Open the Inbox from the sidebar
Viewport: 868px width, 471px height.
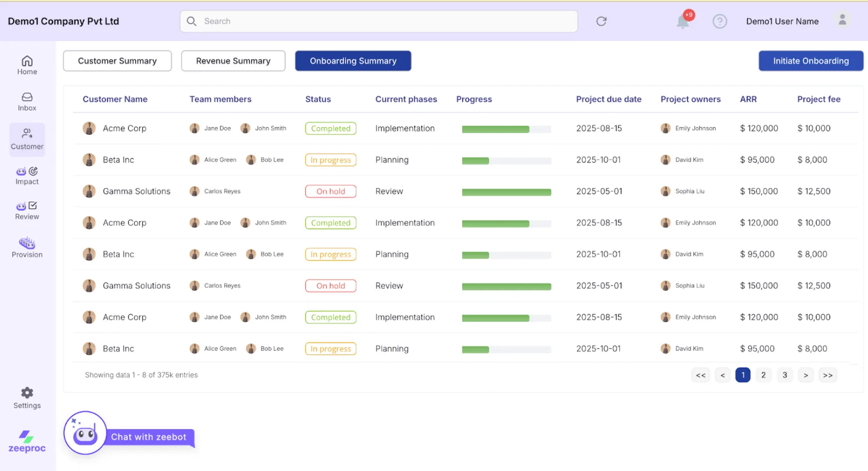[x=27, y=101]
